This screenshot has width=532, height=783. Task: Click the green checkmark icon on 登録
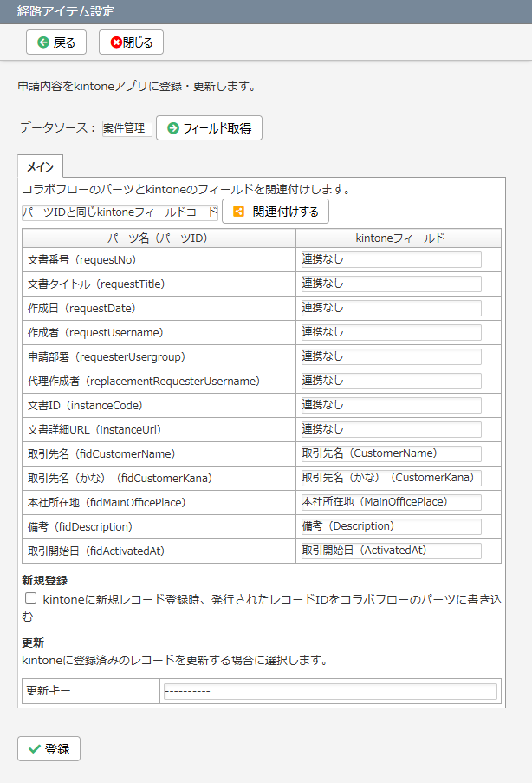(x=35, y=749)
